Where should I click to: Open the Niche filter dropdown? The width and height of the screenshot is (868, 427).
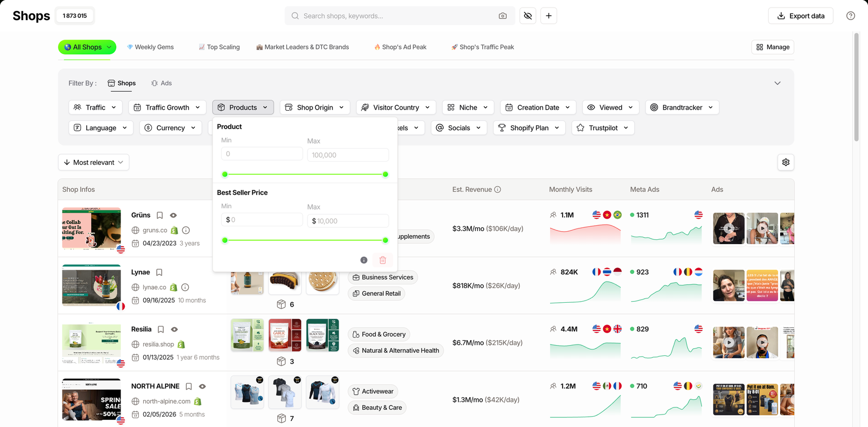pos(468,107)
